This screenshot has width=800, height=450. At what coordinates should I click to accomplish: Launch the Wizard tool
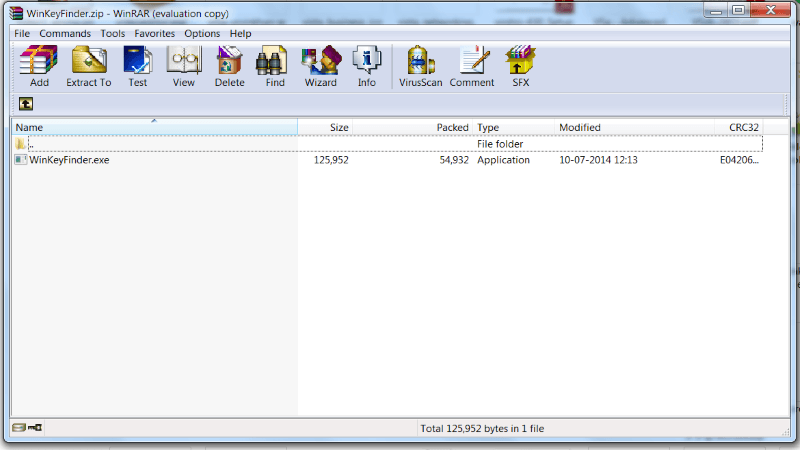pyautogui.click(x=320, y=66)
